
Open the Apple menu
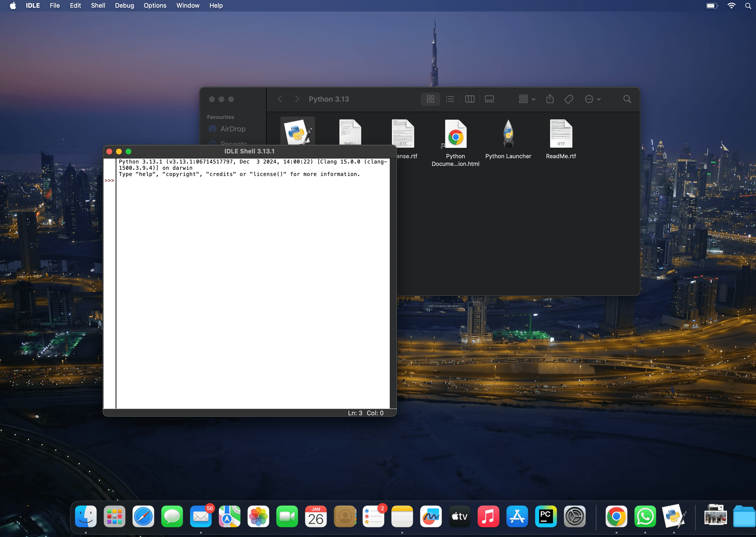12,6
